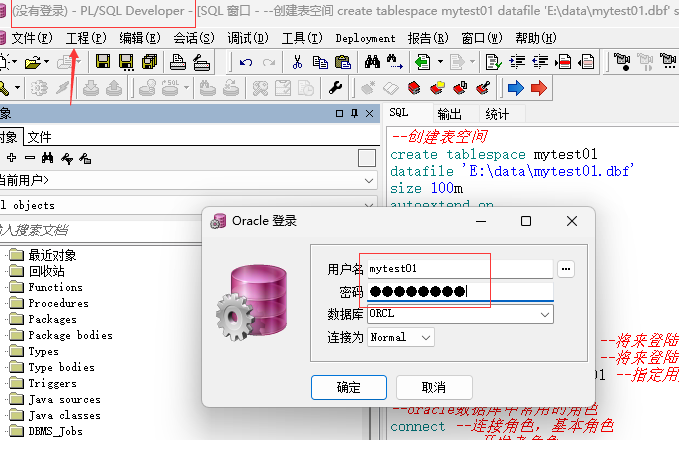The height and width of the screenshot is (453, 679).
Task: Open the 工程(P) menu
Action: coord(86,38)
